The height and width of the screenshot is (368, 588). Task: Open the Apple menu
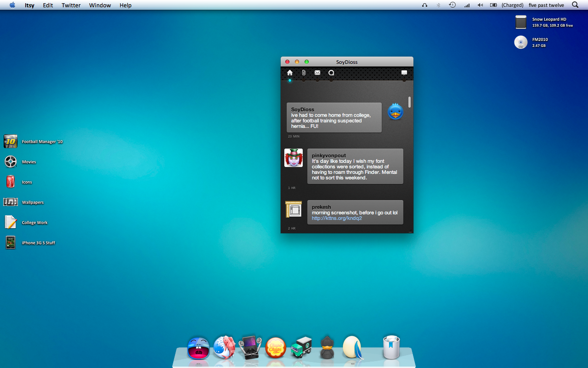coord(12,5)
